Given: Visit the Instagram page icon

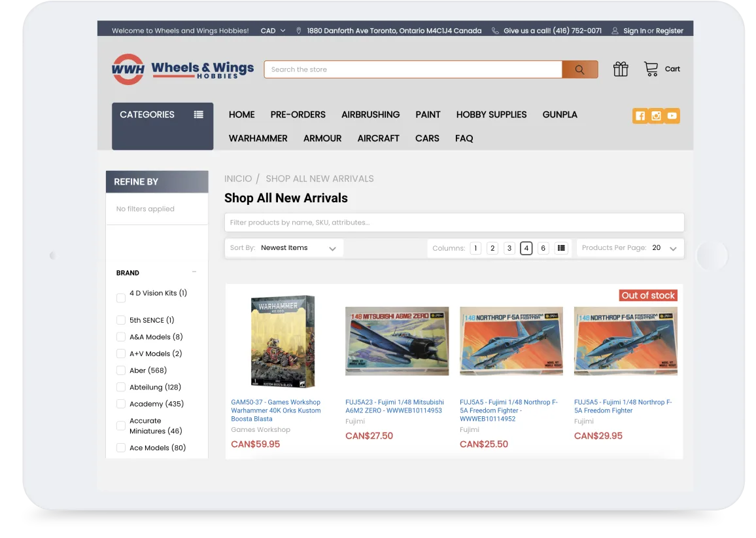Looking at the screenshot, I should (656, 116).
